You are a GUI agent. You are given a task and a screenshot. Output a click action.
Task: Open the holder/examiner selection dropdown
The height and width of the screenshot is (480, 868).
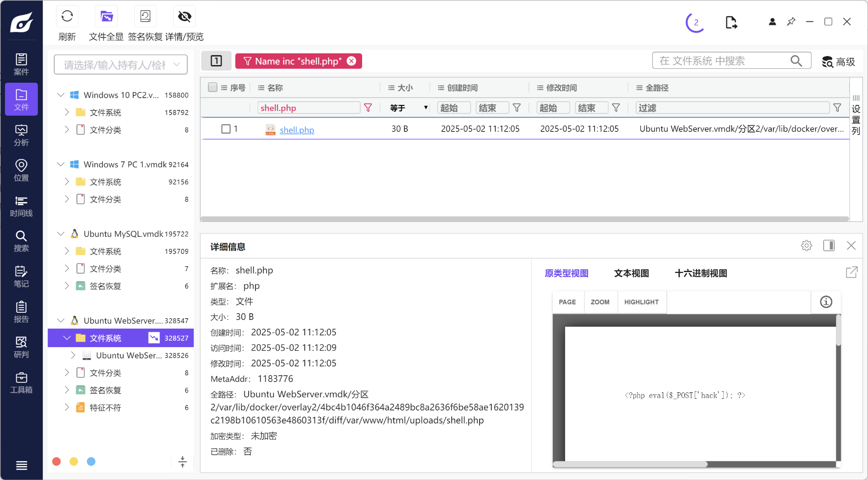[121, 65]
